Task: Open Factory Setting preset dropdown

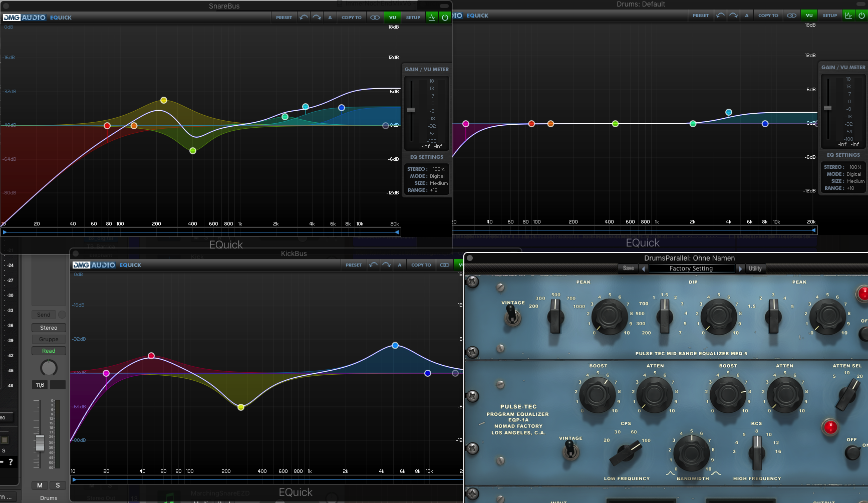Action: coord(691,269)
